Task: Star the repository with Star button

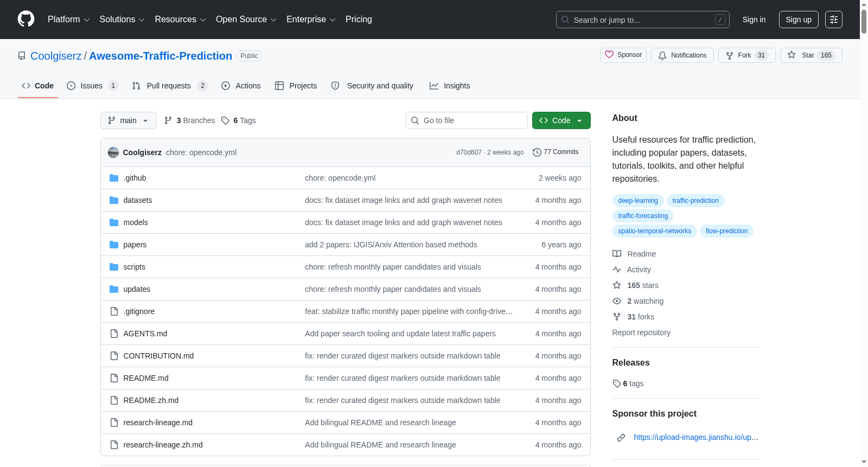Action: (x=811, y=55)
